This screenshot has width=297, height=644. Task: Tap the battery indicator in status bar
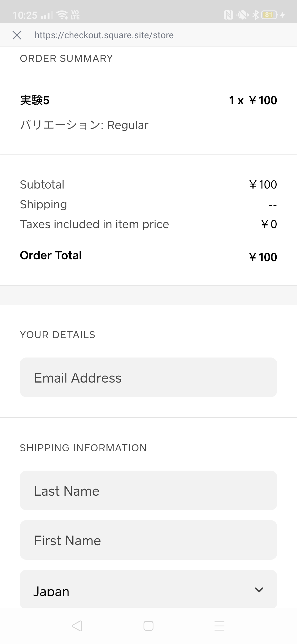[x=269, y=15]
